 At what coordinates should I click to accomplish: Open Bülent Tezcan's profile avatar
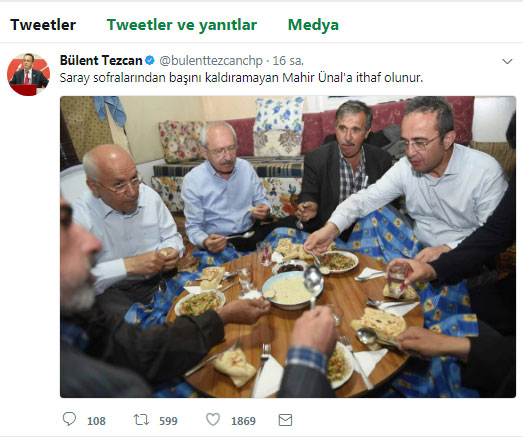28,74
